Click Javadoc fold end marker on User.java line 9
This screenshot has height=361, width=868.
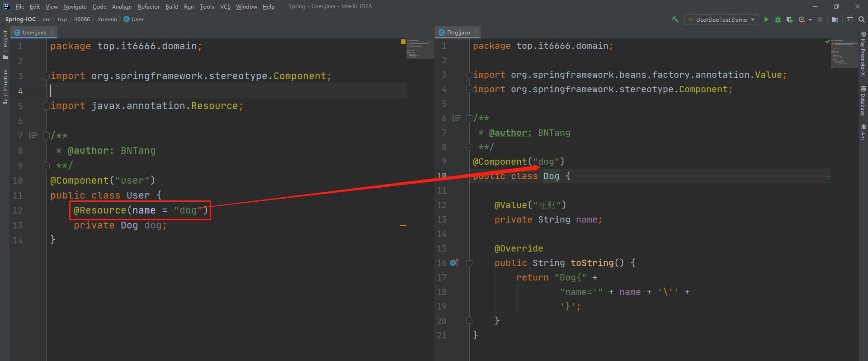pos(46,166)
